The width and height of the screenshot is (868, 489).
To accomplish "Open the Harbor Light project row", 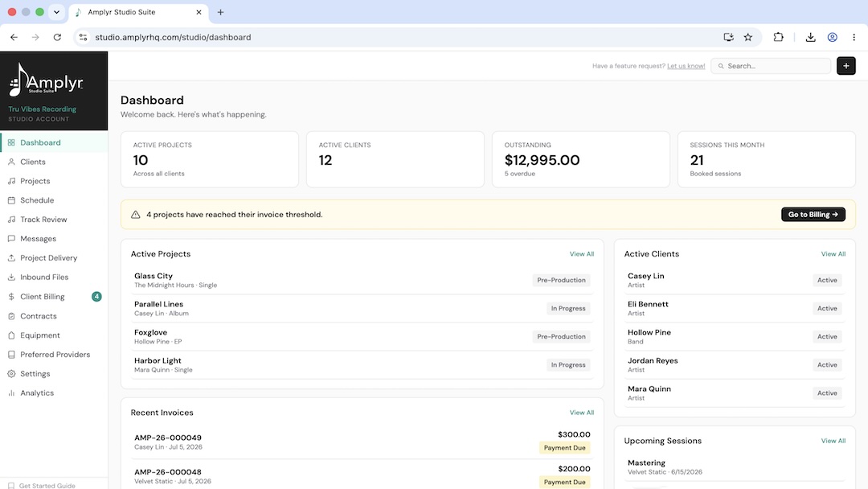I will click(362, 364).
